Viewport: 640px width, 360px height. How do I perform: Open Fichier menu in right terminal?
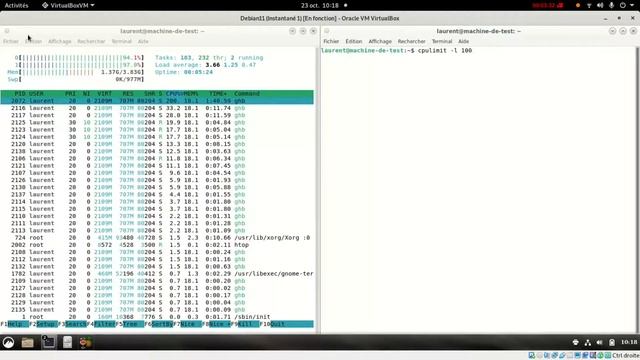pos(331,41)
